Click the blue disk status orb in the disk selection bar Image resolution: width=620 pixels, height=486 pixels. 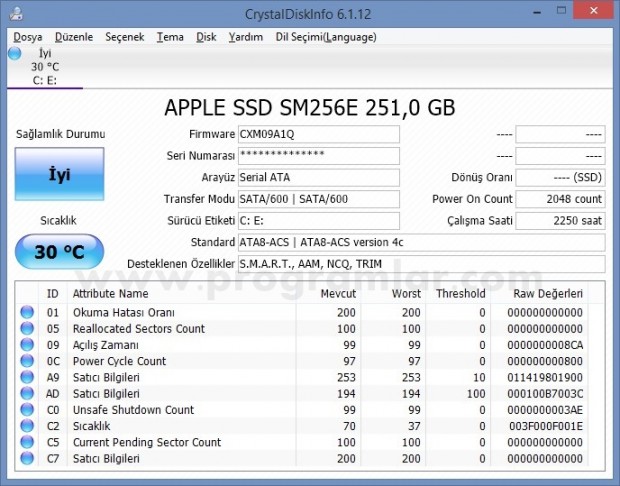coord(15,53)
